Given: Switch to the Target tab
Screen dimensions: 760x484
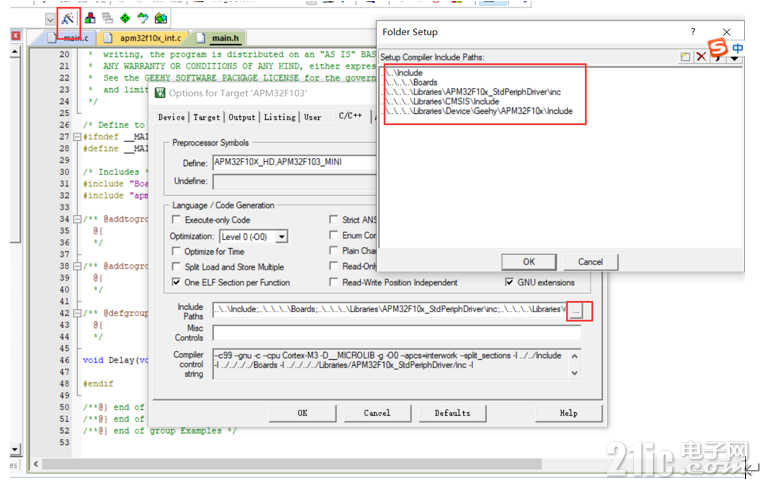Looking at the screenshot, I should pos(206,117).
